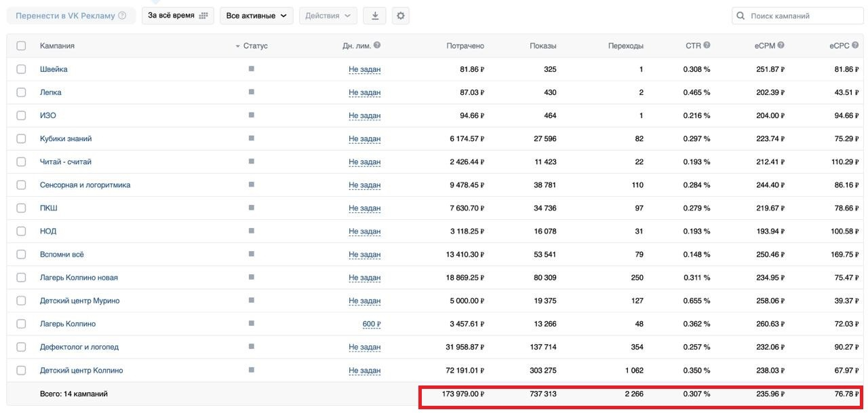
Task: Click Перенести в VK Рекламу button
Action: (x=71, y=16)
